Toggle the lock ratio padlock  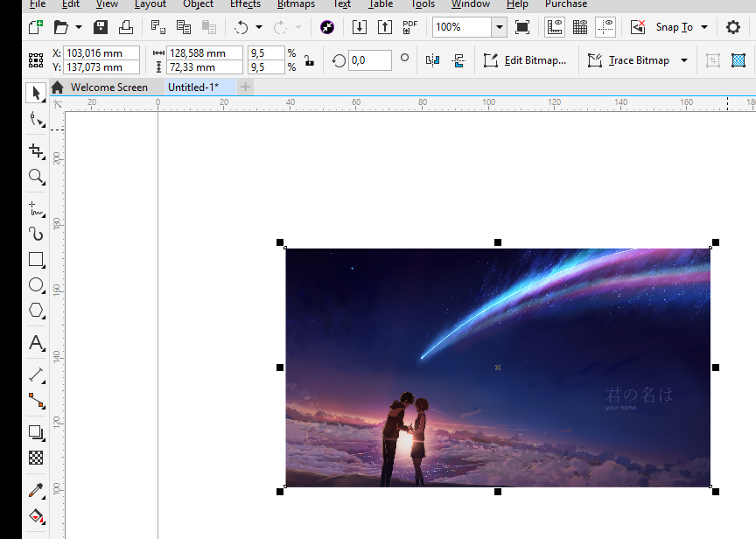pyautogui.click(x=309, y=60)
